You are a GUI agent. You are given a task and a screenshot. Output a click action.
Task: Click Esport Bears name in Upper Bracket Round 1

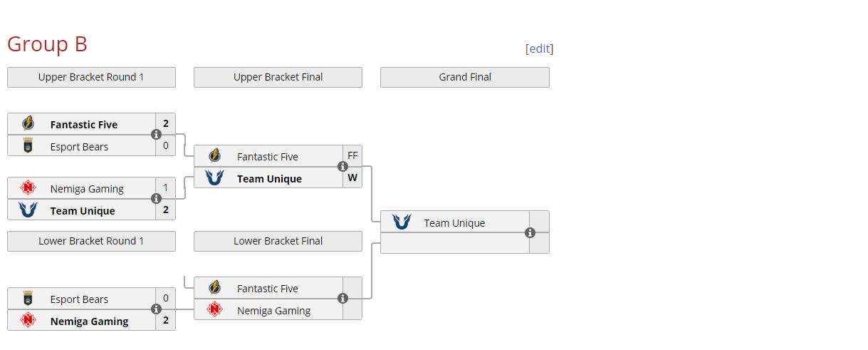pos(79,147)
